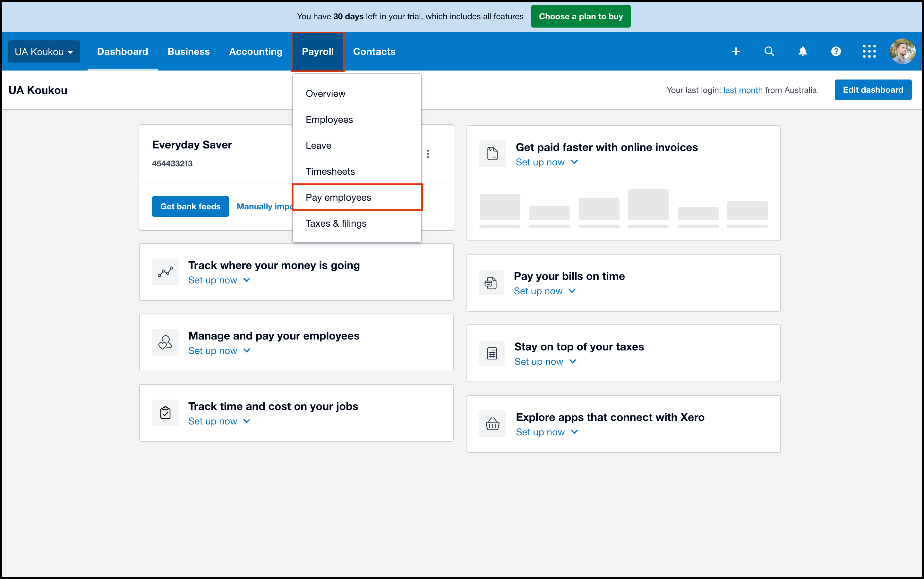Follow the last month login link
The image size is (924, 579).
click(742, 90)
